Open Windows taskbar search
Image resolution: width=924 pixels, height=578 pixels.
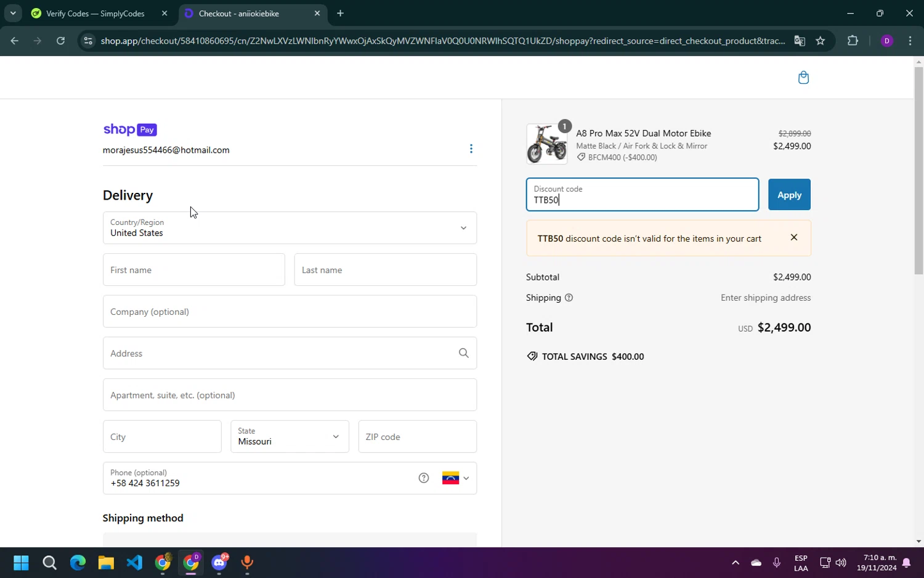tap(49, 563)
